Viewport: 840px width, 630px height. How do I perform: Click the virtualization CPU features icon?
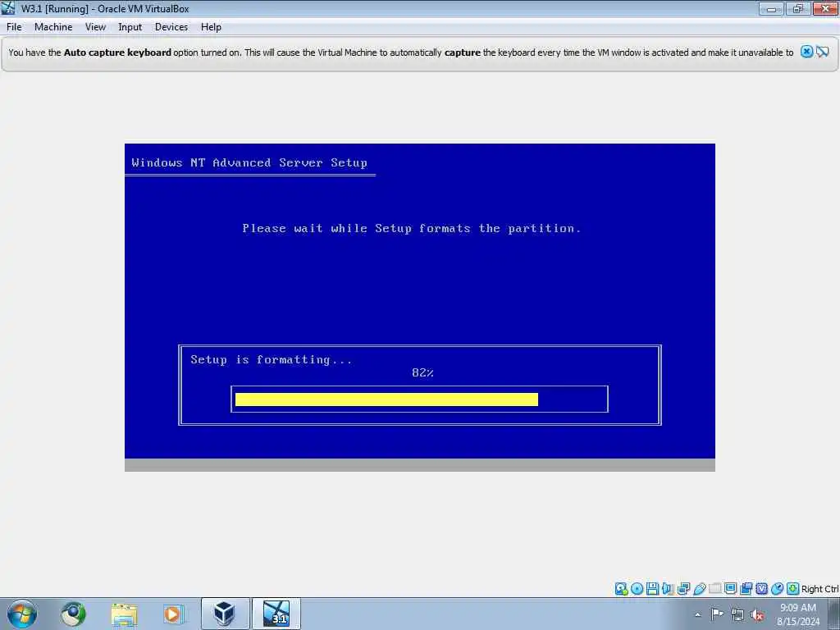(x=761, y=589)
